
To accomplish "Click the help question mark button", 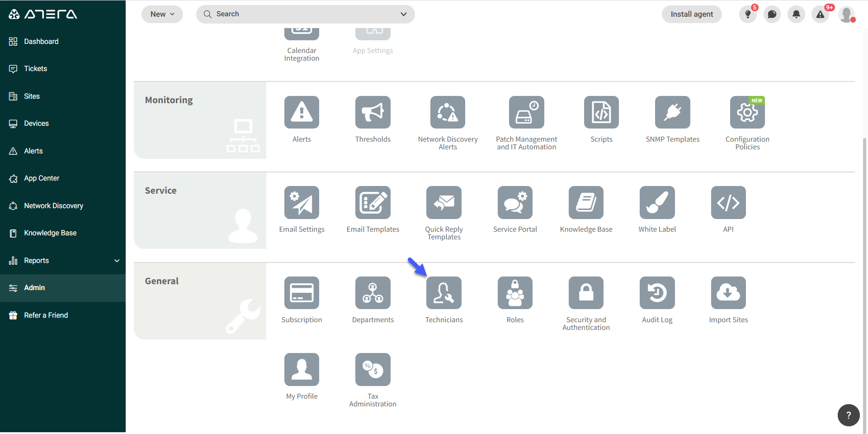I will pos(849,415).
